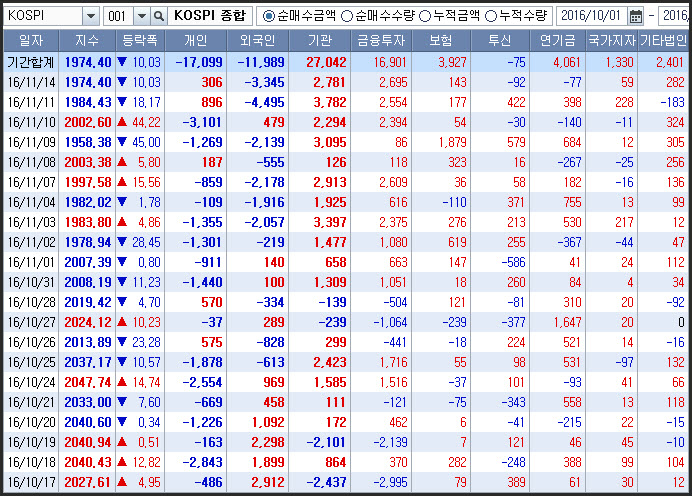Image resolution: width=692 pixels, height=496 pixels.
Task: Click pension value 1,647 on 16/10/27
Action: tap(568, 322)
